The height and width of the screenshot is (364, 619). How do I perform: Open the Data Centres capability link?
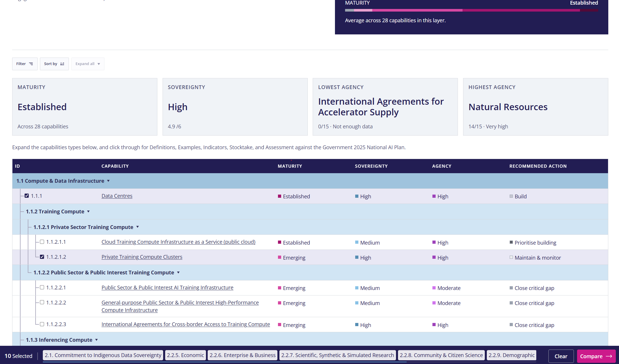117,196
